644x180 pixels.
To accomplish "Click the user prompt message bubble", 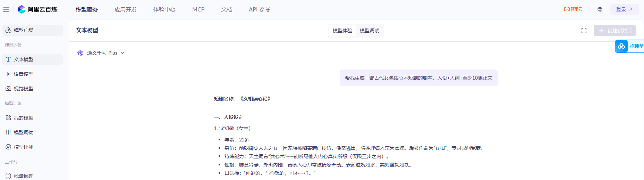I will (419, 78).
